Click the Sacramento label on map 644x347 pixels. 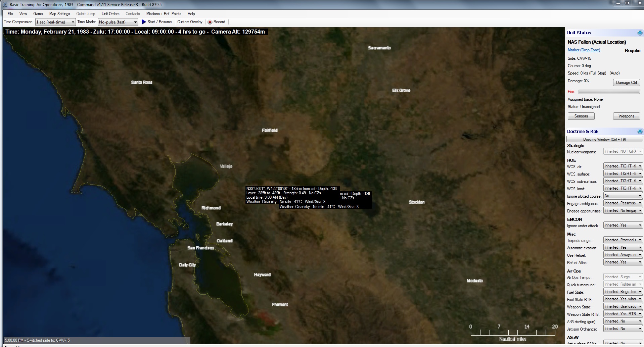[379, 48]
